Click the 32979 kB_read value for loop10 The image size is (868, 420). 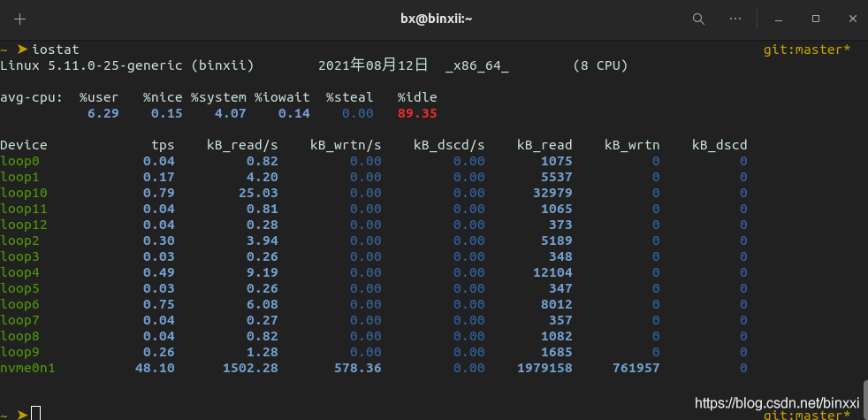pyautogui.click(x=552, y=193)
